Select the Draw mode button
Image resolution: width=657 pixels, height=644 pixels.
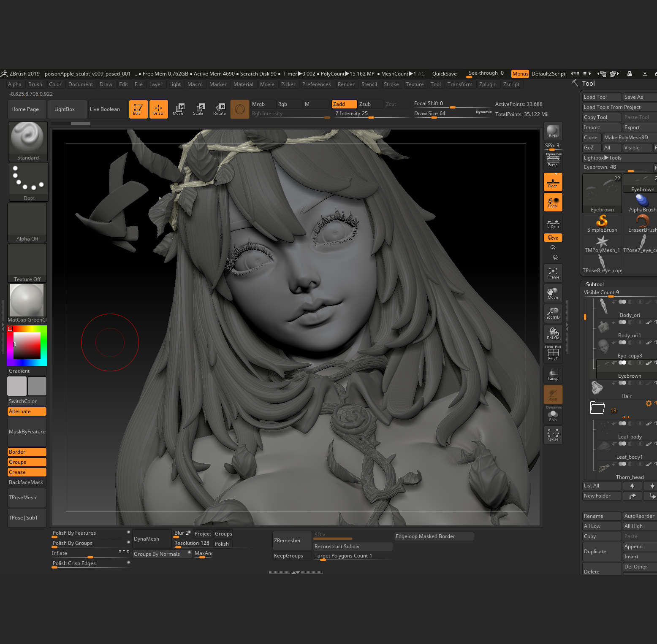pos(158,109)
